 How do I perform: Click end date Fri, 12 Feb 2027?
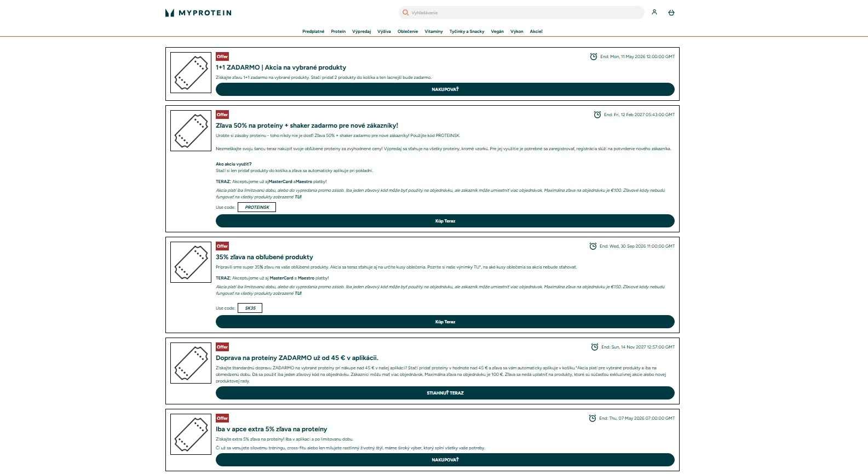tap(639, 115)
